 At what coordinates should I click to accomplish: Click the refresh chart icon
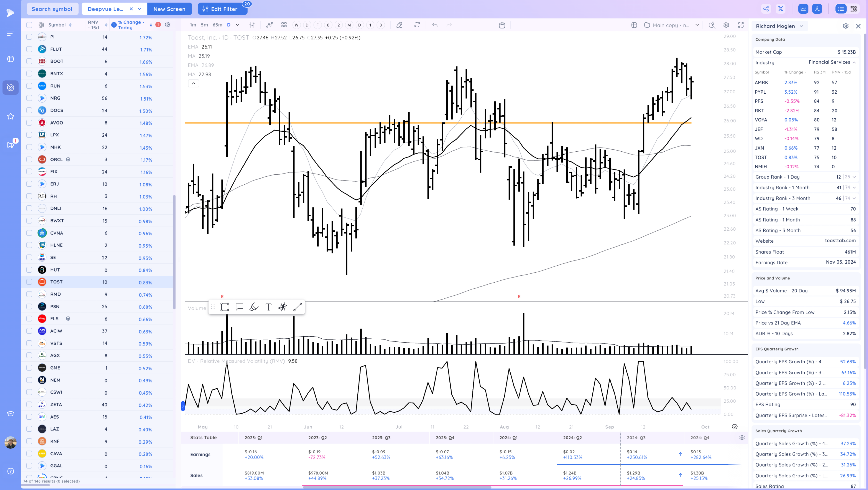[417, 25]
